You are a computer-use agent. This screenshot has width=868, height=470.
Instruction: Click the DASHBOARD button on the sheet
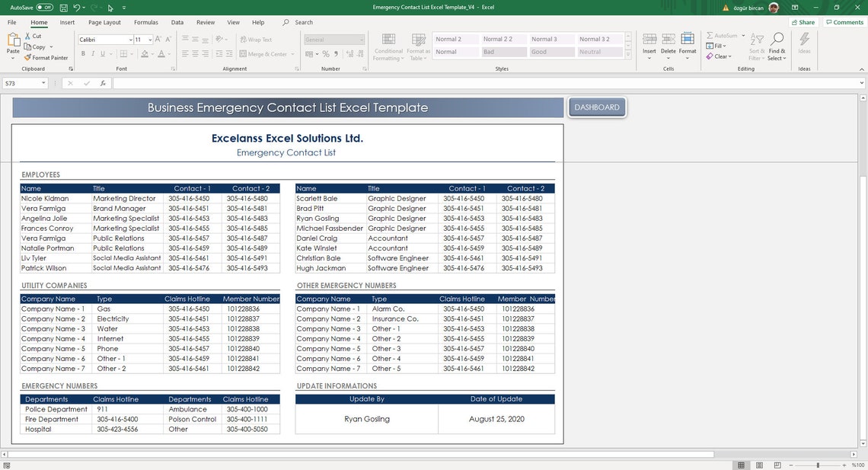[596, 107]
